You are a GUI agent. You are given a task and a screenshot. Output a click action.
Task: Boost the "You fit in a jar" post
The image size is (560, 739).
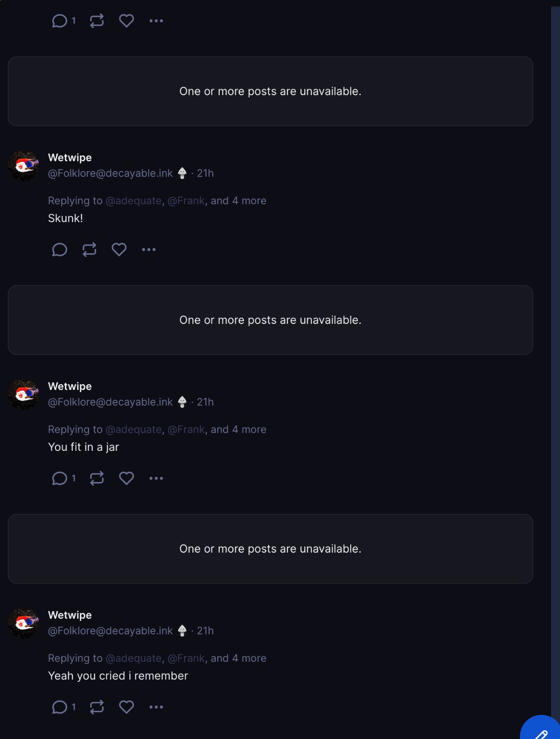[96, 478]
